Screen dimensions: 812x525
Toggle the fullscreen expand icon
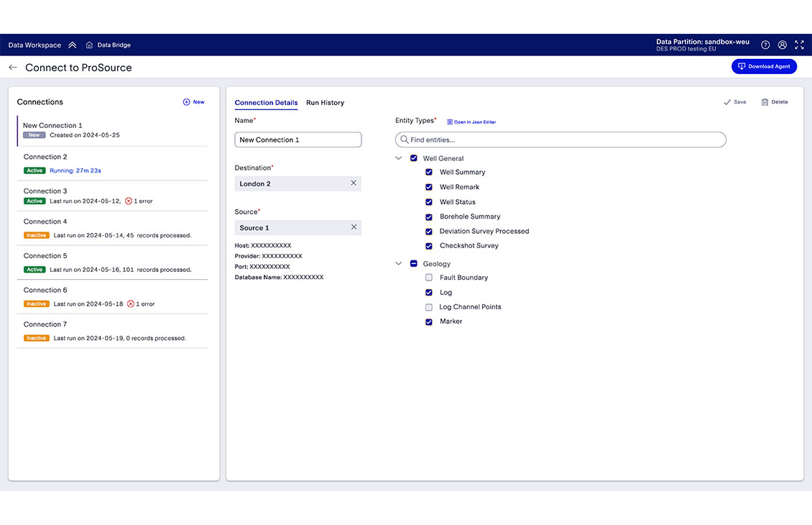(799, 45)
